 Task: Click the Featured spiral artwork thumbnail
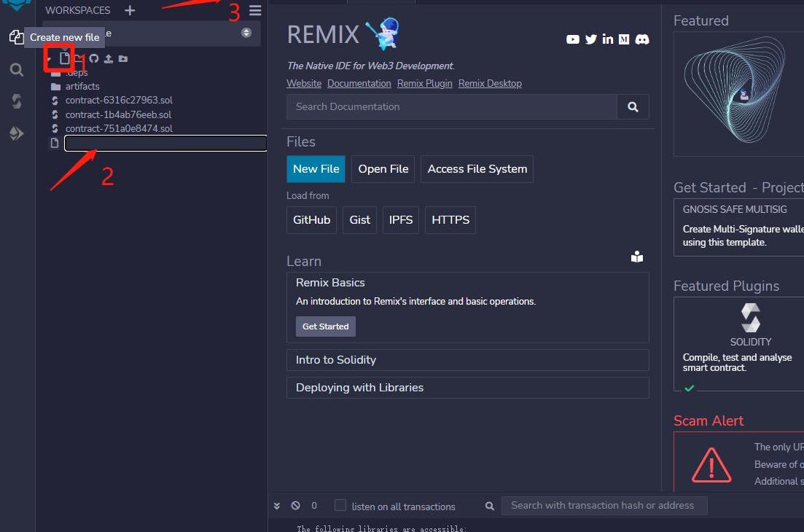point(738,94)
